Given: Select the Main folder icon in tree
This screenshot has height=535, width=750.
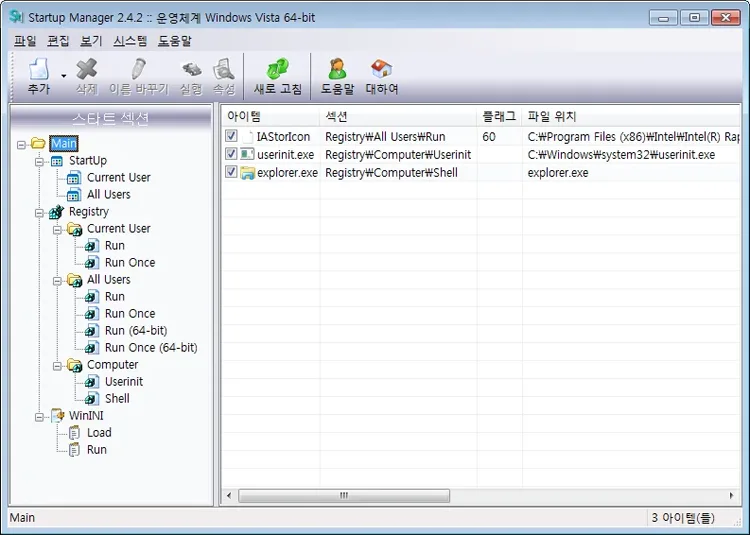Looking at the screenshot, I should click(38, 143).
